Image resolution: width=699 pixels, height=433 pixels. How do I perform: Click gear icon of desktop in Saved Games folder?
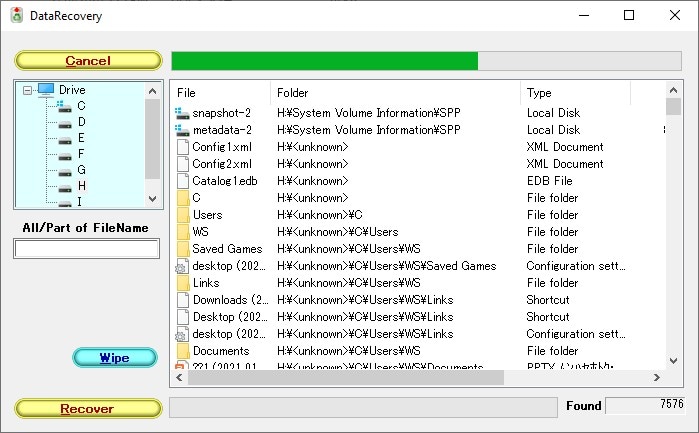coord(182,266)
